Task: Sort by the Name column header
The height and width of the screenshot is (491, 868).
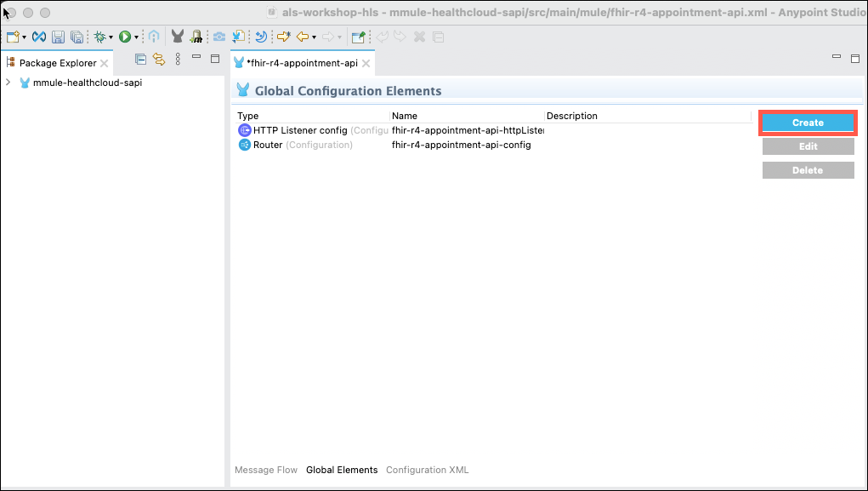Action: 467,116
